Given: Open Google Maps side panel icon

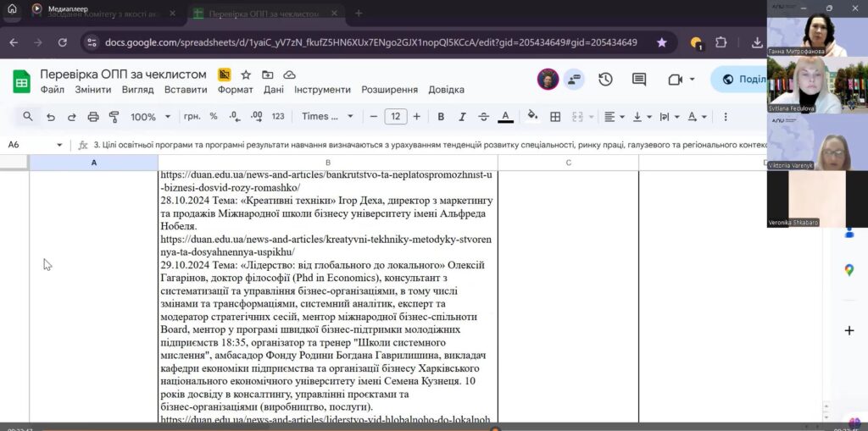Looking at the screenshot, I should pos(849,270).
